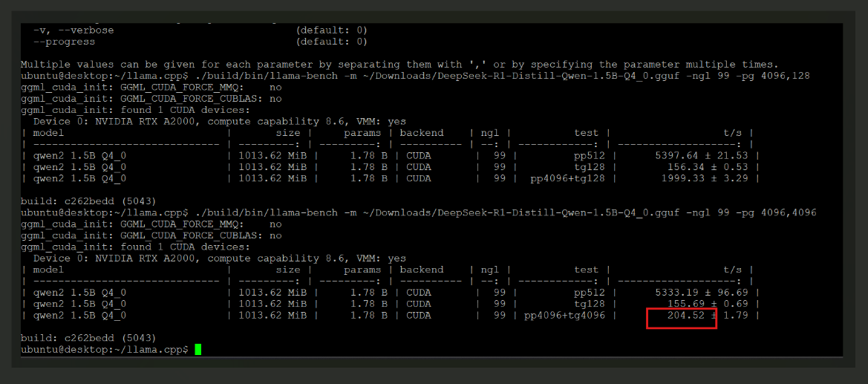868x384 pixels.
Task: Click 'pp512' in the row with 5333.19
Action: (x=589, y=293)
